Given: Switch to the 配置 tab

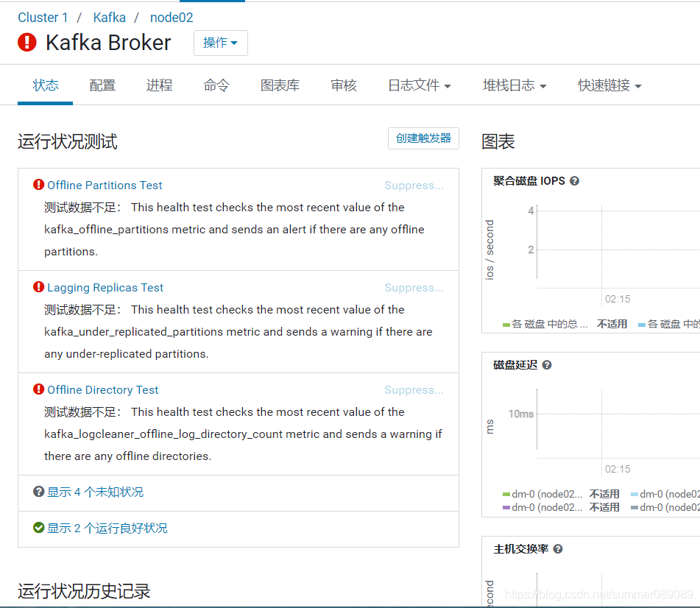Looking at the screenshot, I should (102, 85).
